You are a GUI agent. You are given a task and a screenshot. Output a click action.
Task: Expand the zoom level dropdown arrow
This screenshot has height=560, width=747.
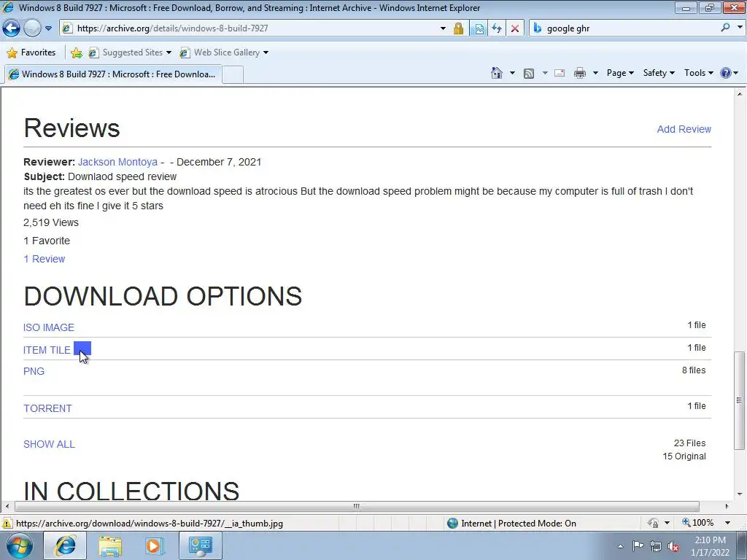pos(727,523)
